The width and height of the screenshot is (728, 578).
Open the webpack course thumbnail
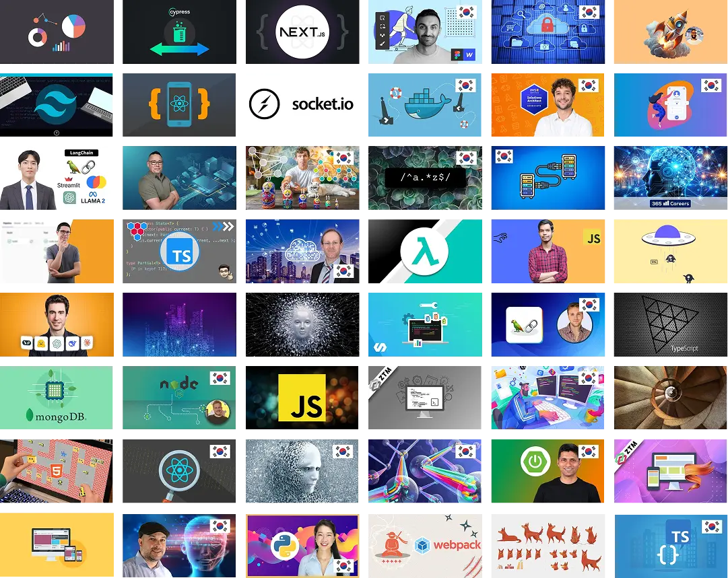[x=425, y=544]
